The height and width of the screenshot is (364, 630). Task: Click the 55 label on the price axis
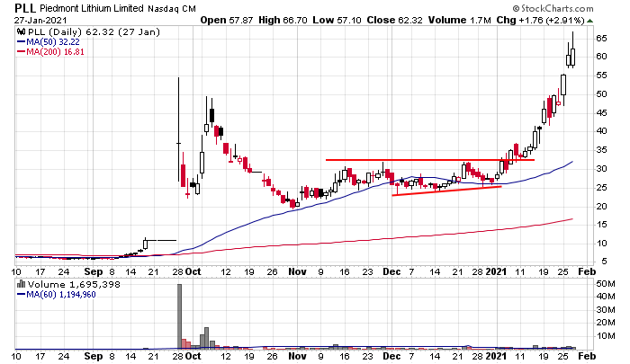601,75
